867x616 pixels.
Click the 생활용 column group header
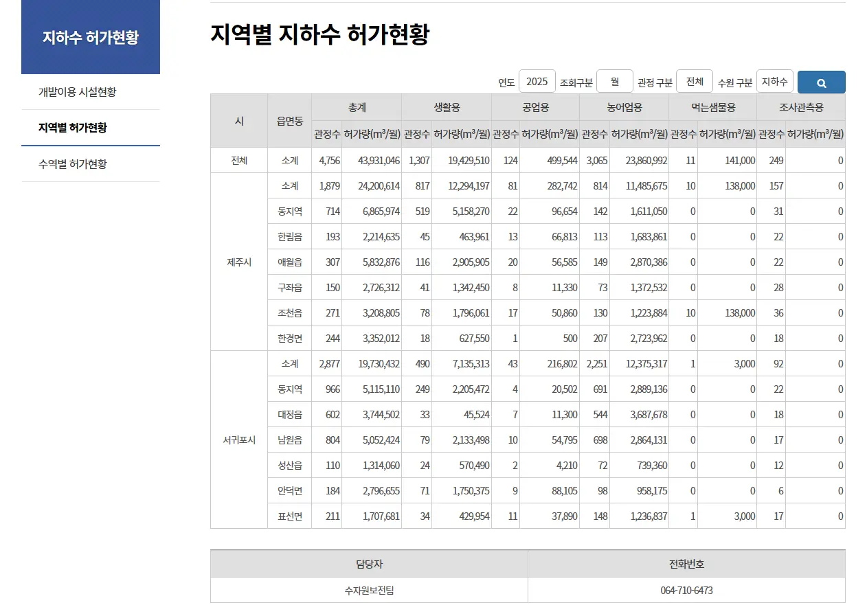[x=447, y=107]
